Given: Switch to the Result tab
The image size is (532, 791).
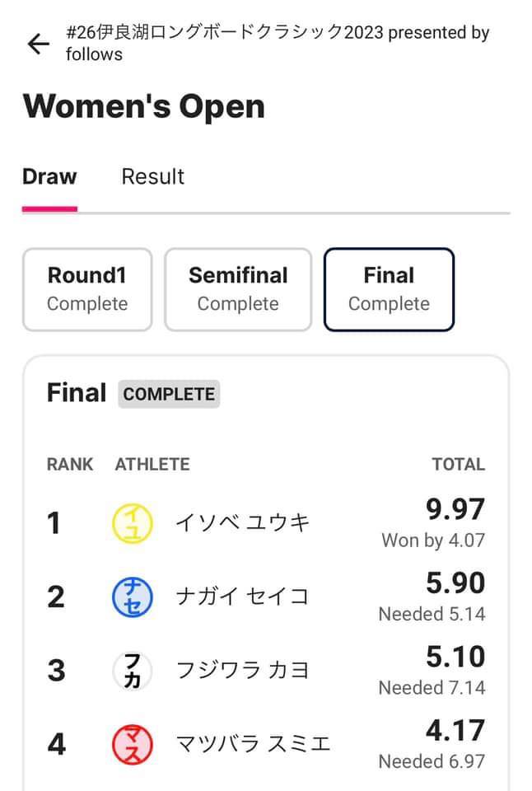Looking at the screenshot, I should pyautogui.click(x=153, y=177).
